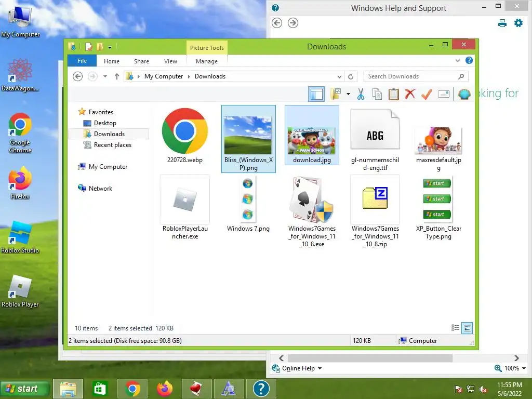The image size is (532, 399).
Task: Open the Store icon on taskbar
Action: pyautogui.click(x=100, y=389)
